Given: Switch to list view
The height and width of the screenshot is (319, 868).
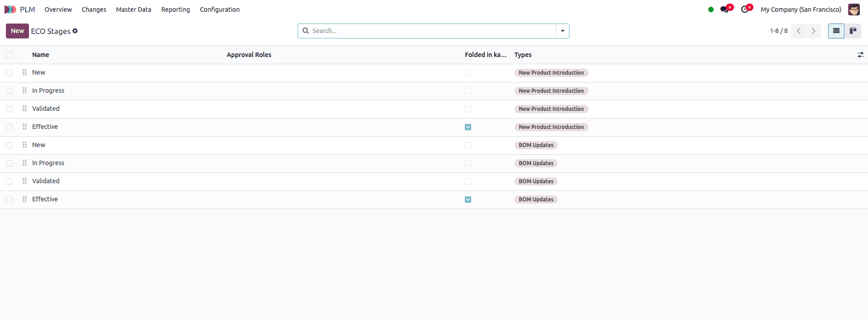Looking at the screenshot, I should pyautogui.click(x=836, y=31).
